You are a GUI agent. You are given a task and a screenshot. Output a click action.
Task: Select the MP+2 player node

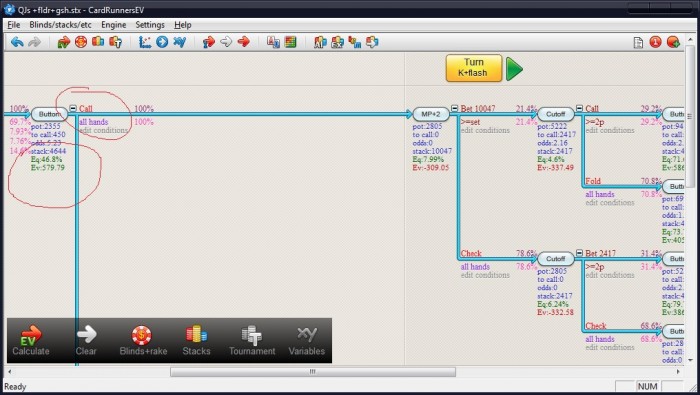point(431,114)
